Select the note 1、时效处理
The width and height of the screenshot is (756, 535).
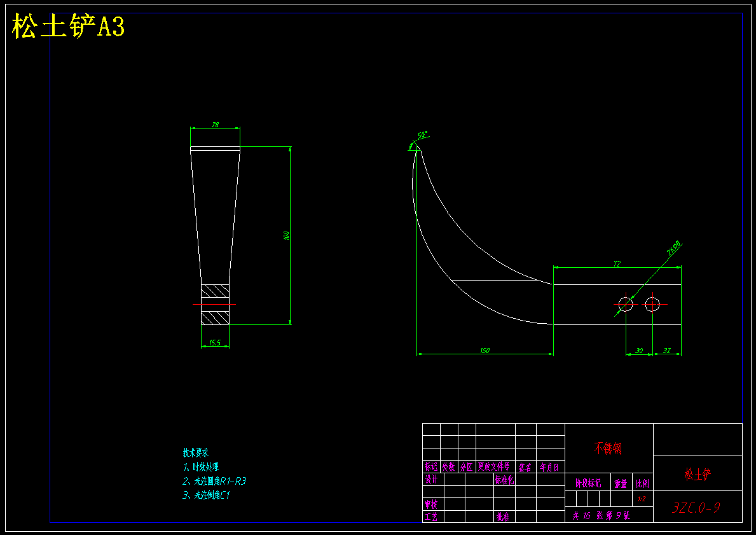click(x=201, y=466)
